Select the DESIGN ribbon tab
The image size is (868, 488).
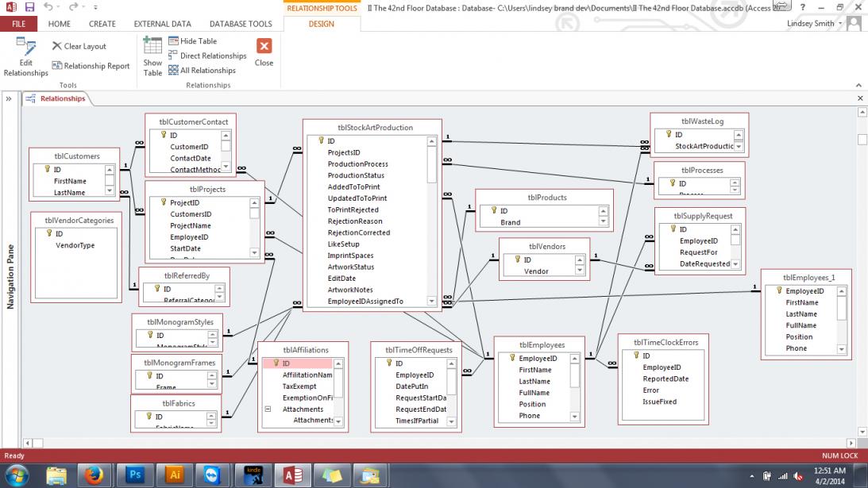pyautogui.click(x=322, y=24)
